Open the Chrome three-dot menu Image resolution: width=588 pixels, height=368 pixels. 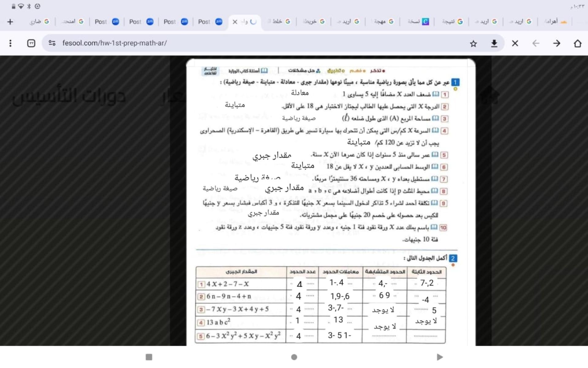[x=10, y=43]
